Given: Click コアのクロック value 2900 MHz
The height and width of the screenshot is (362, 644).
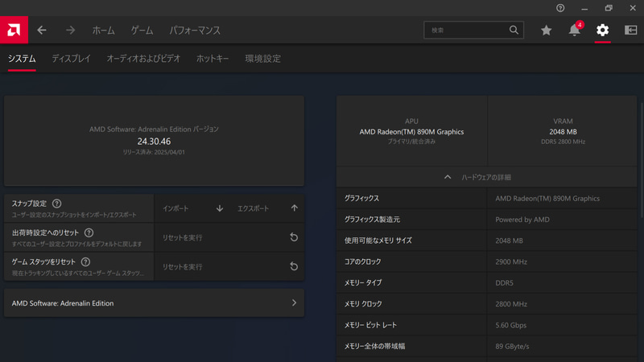Looking at the screenshot, I should coord(511,262).
